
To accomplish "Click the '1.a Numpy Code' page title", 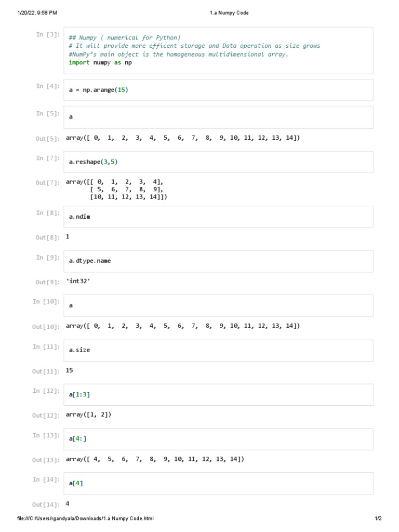I will (x=225, y=12).
